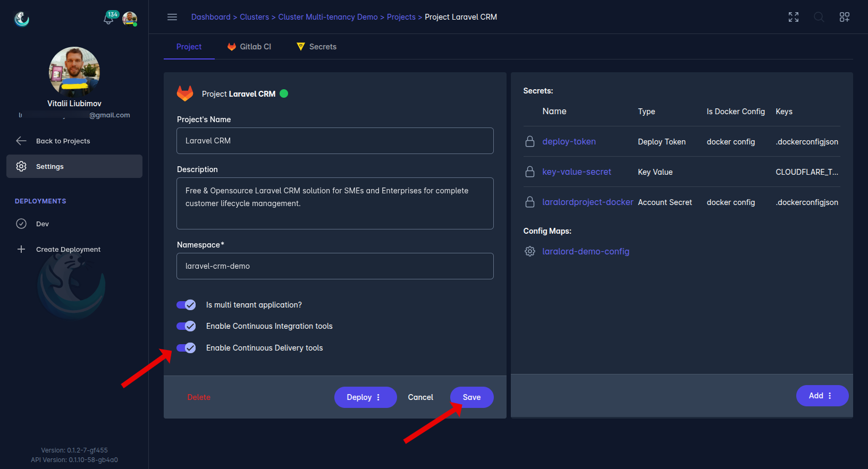This screenshot has width=868, height=469.
Task: Toggle Enable Continuous Integration tools switch
Action: tap(187, 326)
